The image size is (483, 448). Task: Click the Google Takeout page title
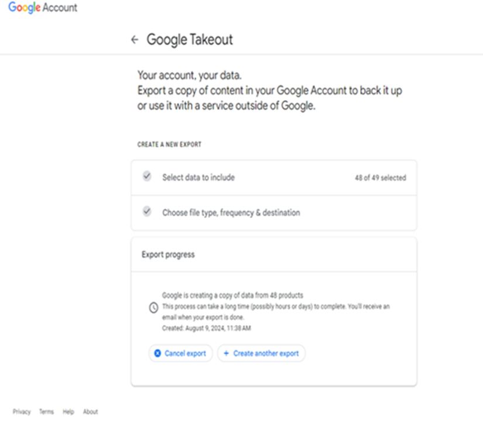pyautogui.click(x=190, y=39)
